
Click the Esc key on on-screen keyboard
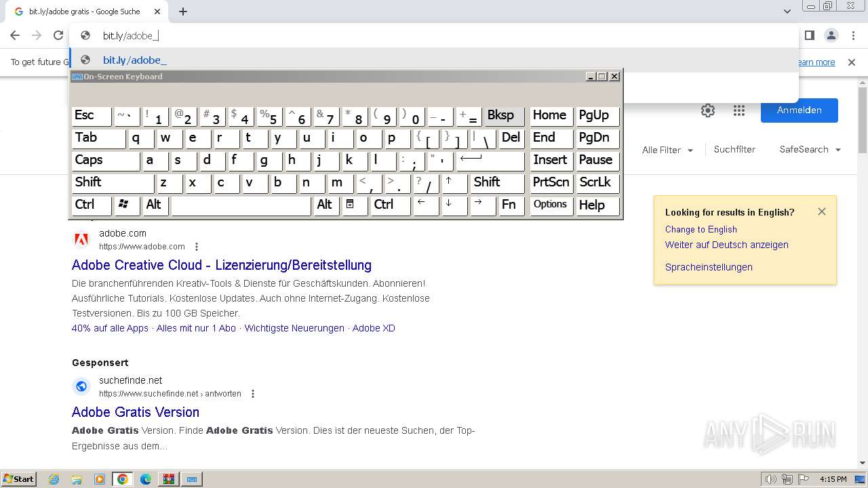coord(92,115)
